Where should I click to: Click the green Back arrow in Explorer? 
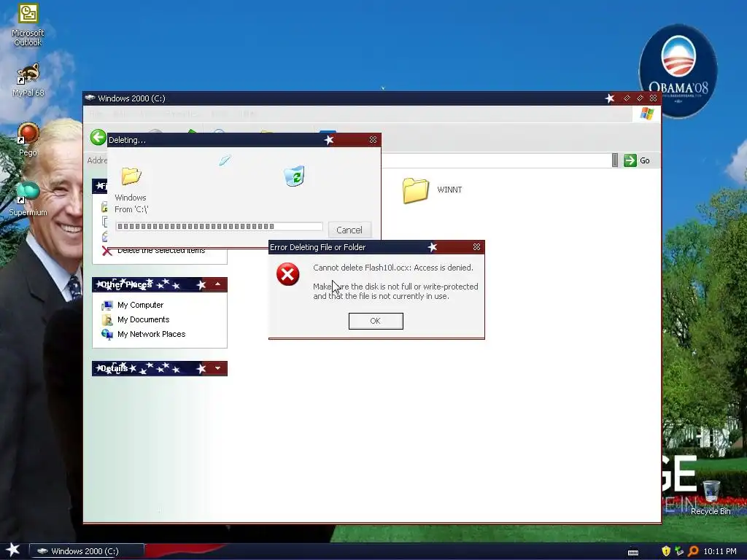pos(98,137)
